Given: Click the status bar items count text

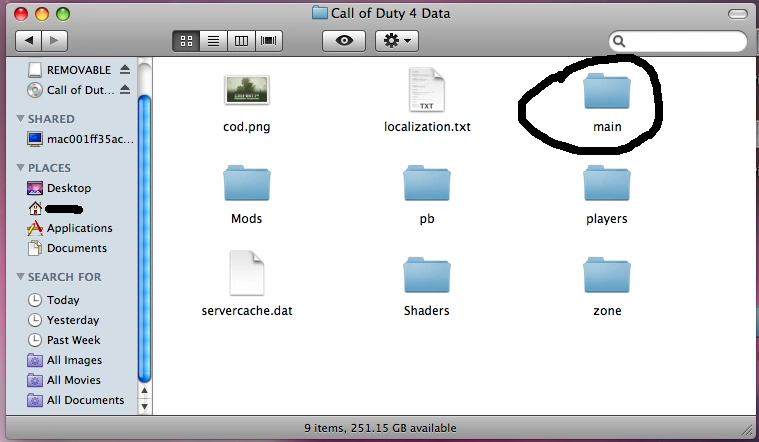Looking at the screenshot, I should click(380, 428).
